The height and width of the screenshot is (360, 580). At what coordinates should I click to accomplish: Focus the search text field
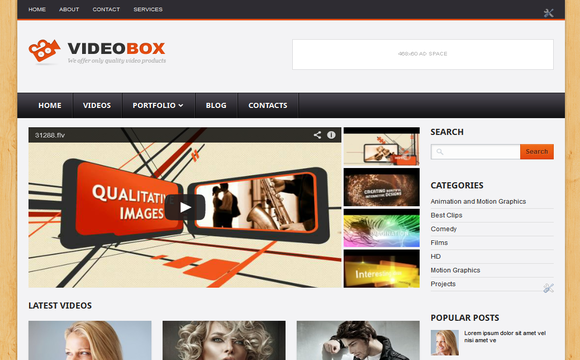pyautogui.click(x=475, y=152)
